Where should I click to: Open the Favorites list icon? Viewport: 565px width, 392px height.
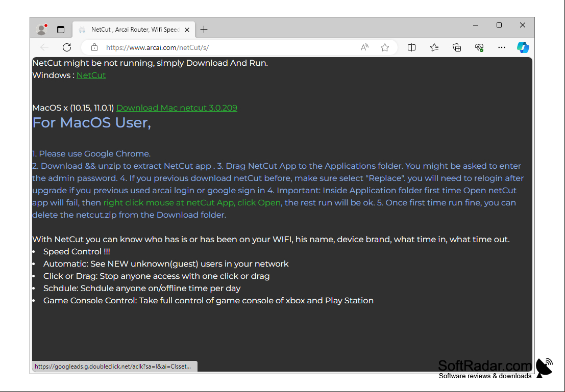point(434,47)
